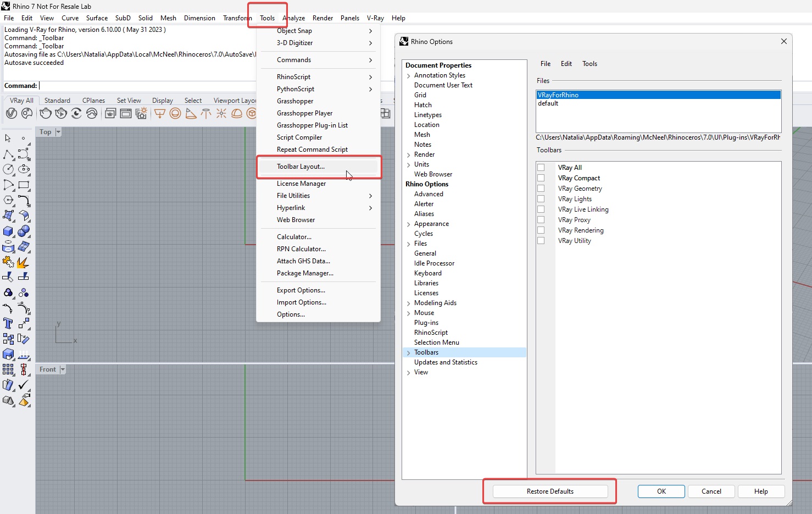
Task: Open the Grasshopper menu entry
Action: (x=319, y=101)
